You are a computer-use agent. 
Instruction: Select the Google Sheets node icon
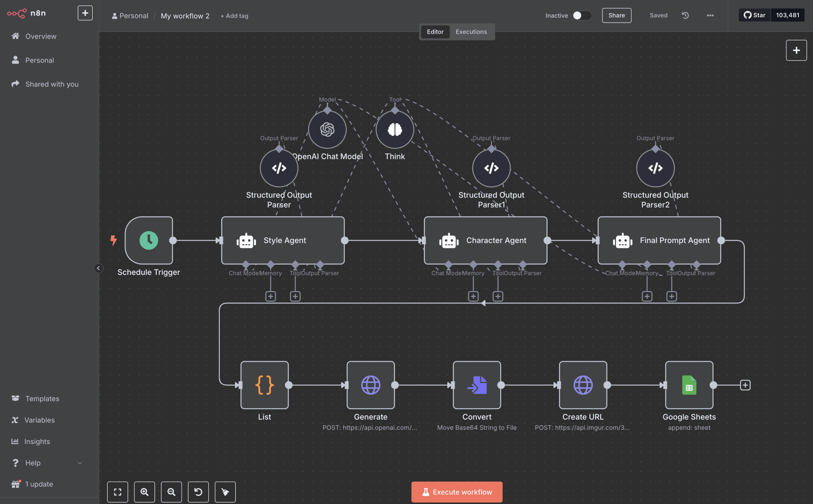(x=689, y=385)
